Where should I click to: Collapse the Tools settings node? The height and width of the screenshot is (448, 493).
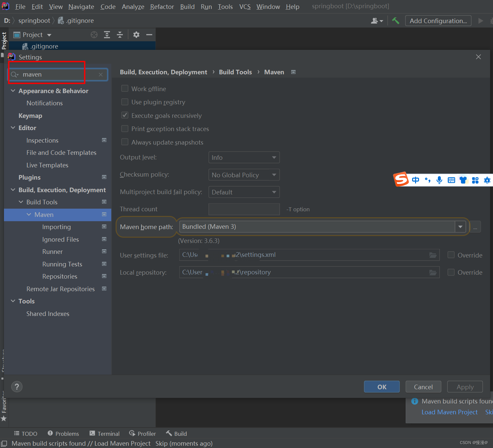tap(13, 301)
